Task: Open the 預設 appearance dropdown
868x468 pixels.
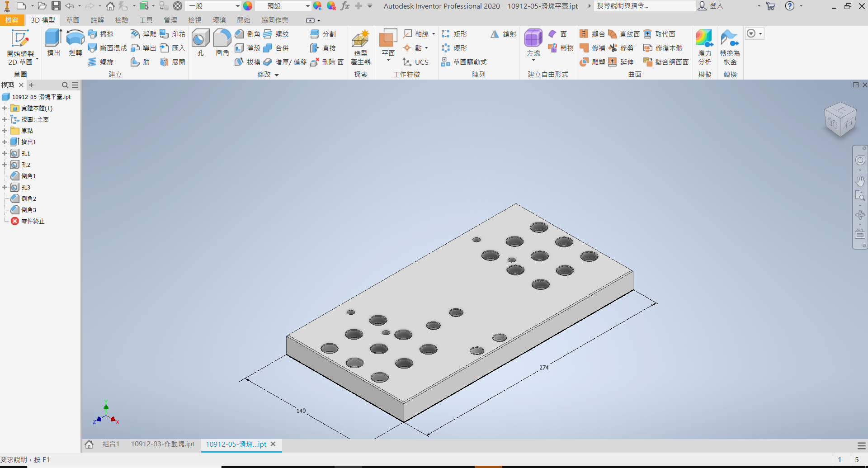Action: click(283, 6)
